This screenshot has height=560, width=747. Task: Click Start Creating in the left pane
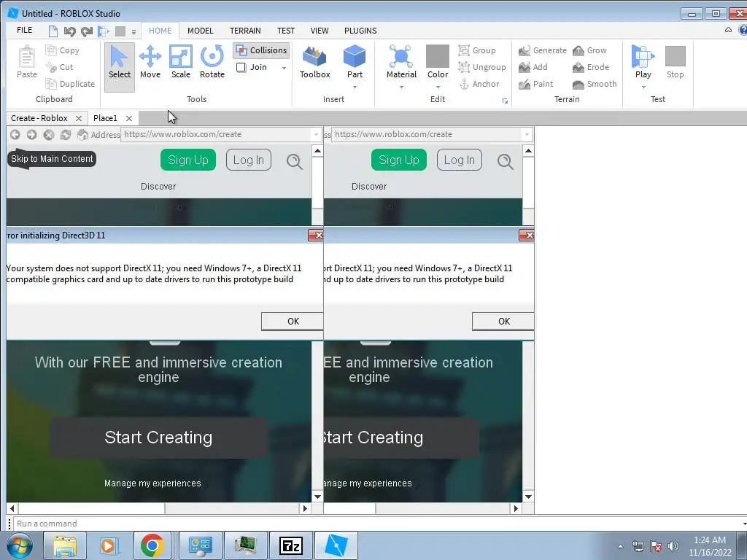point(158,437)
